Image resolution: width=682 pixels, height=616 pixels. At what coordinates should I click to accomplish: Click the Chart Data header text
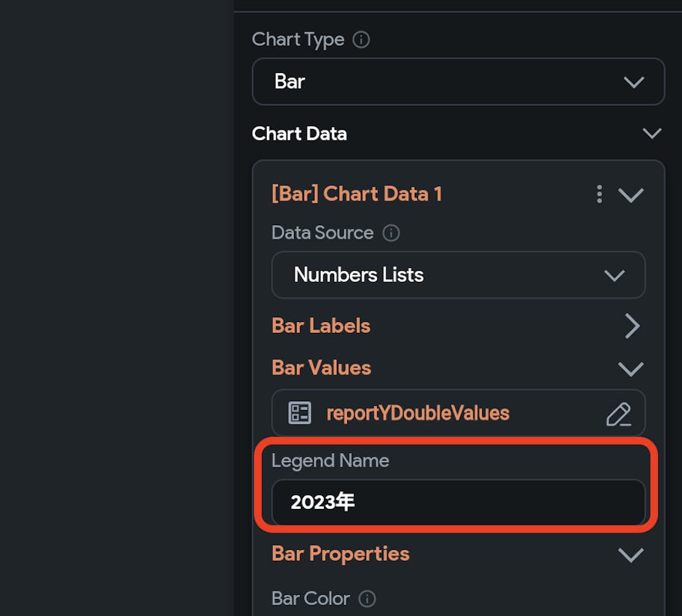[299, 134]
